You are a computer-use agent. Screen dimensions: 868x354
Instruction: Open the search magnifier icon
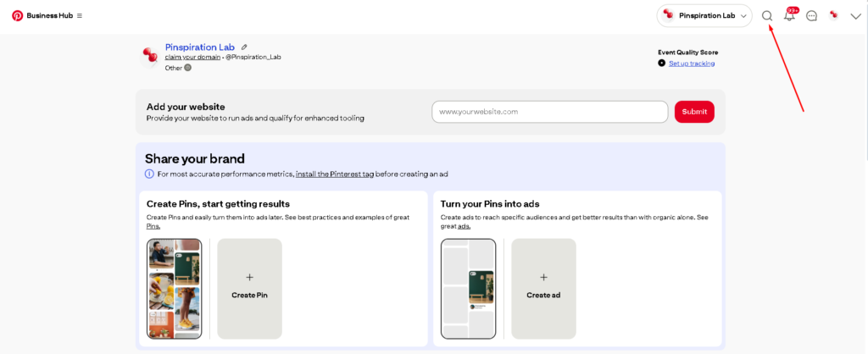[767, 15]
